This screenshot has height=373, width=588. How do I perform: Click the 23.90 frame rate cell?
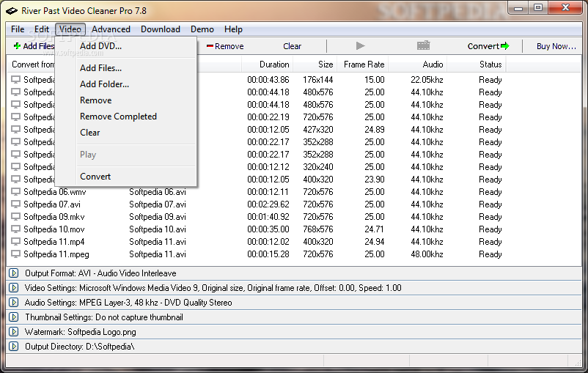[374, 180]
